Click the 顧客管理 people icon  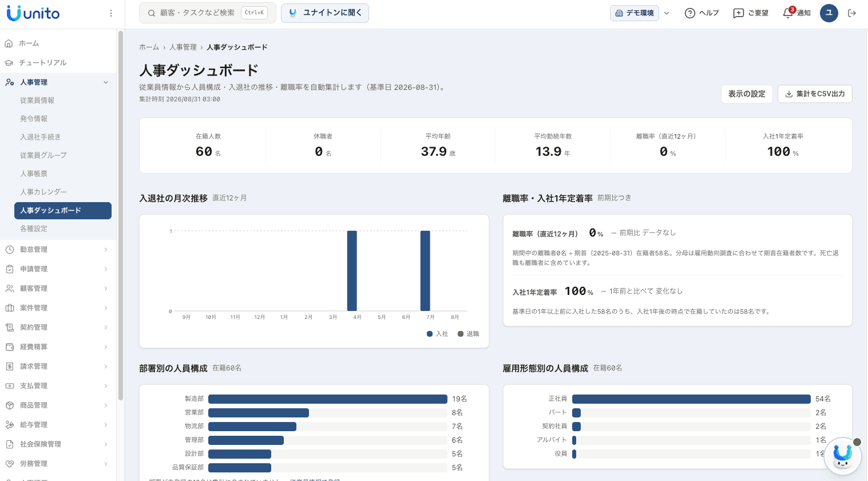9,289
